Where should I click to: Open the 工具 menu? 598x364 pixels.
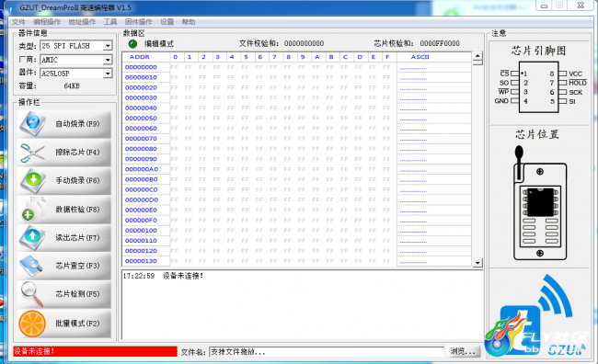tap(110, 22)
